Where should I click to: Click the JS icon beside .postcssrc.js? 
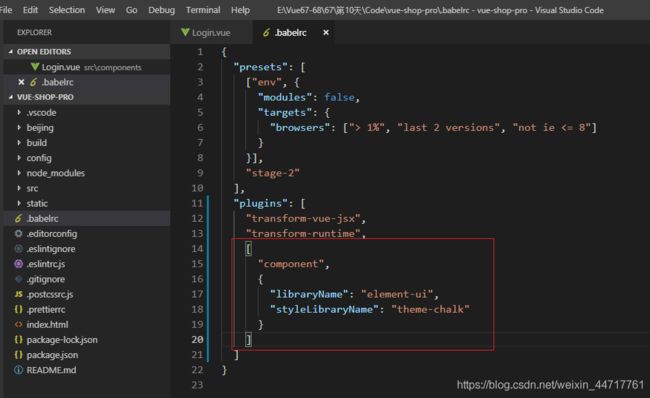[18, 294]
